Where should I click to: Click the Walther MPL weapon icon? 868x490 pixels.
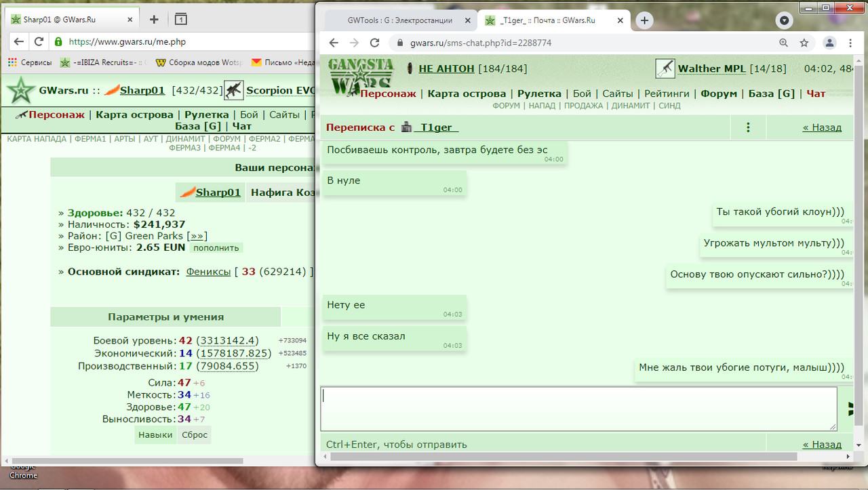click(x=665, y=68)
